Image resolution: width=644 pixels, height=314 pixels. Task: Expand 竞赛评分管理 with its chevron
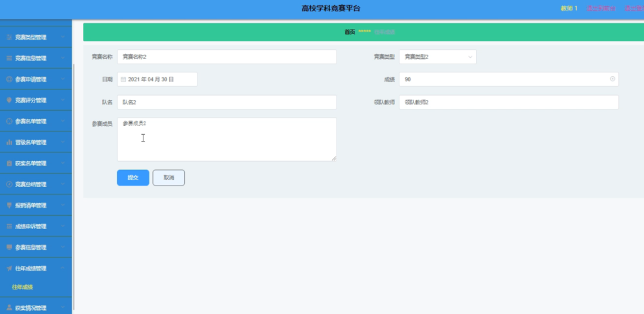pos(63,100)
